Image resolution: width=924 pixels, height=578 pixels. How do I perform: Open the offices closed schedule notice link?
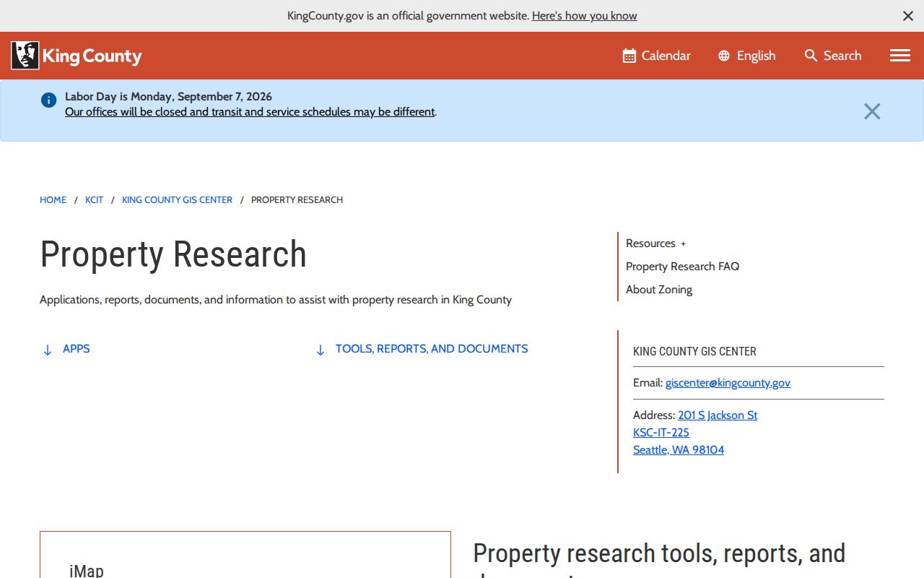[x=250, y=112]
